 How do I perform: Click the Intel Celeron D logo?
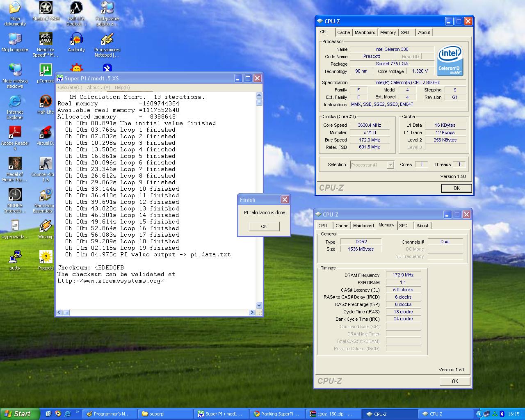tap(450, 61)
